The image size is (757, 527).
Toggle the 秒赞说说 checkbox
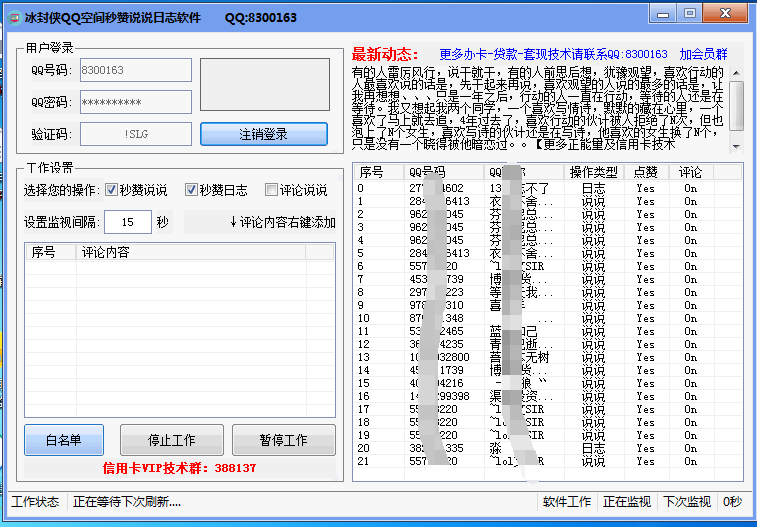(111, 190)
